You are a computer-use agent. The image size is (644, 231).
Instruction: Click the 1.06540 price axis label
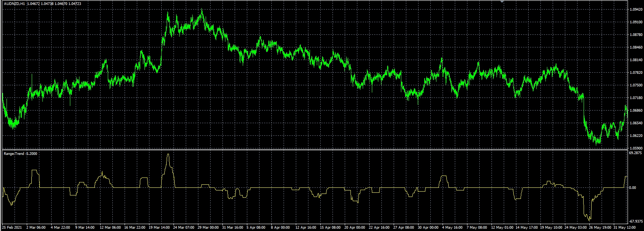(x=636, y=123)
